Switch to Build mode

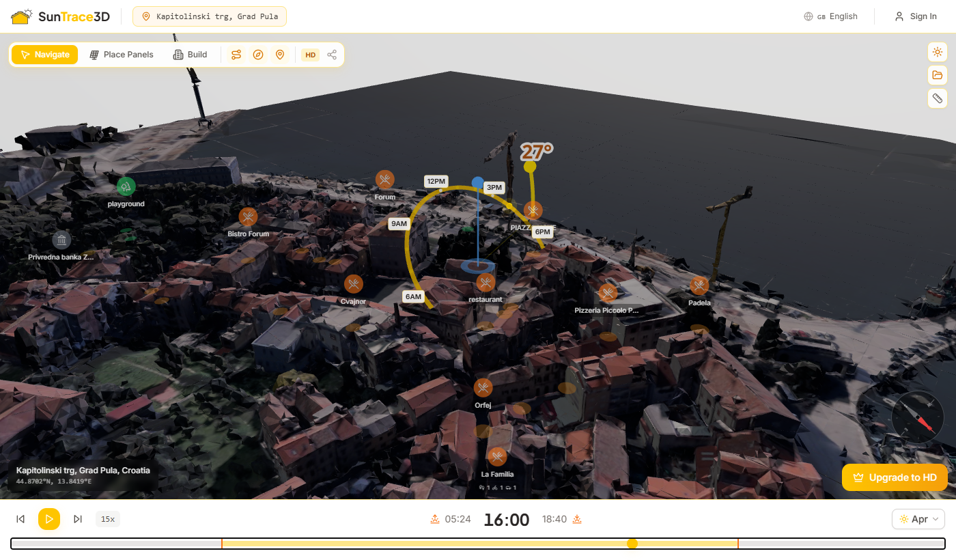click(x=190, y=55)
